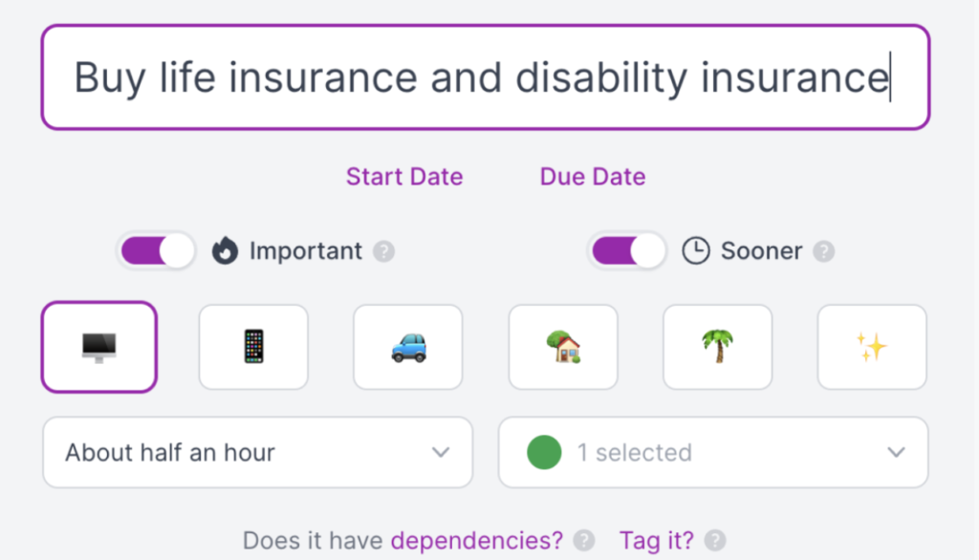
Task: Click the green circle color indicator
Action: [x=544, y=452]
